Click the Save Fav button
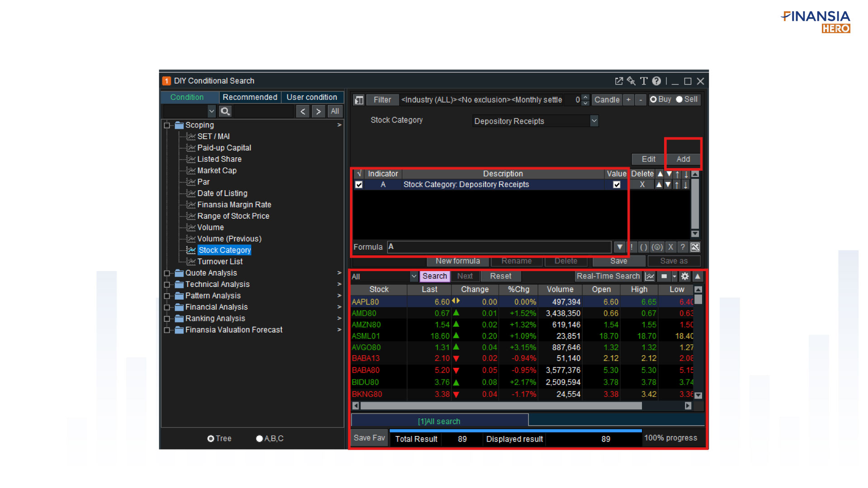 coord(369,438)
